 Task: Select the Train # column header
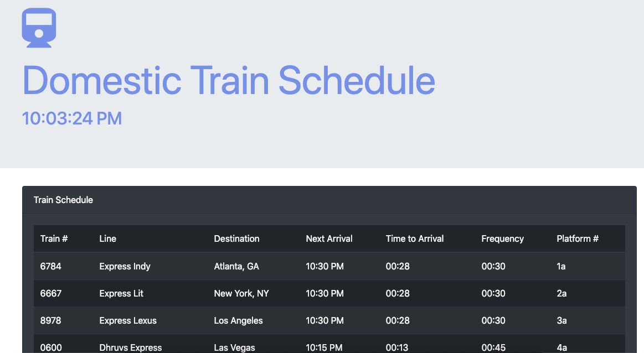(54, 238)
